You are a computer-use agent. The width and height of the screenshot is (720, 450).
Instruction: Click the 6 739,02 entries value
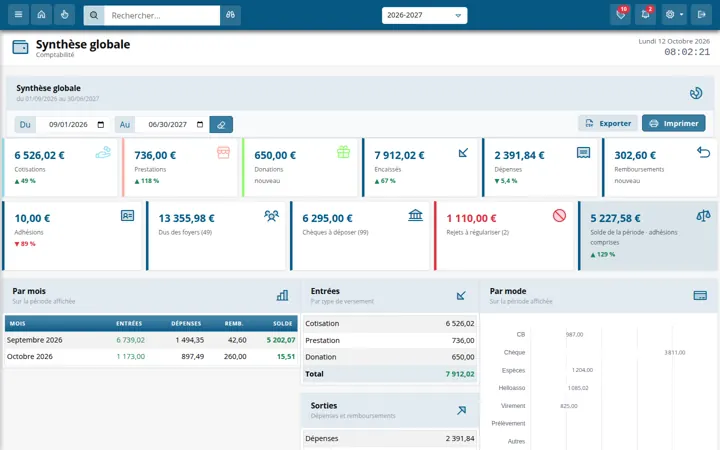tap(130, 340)
